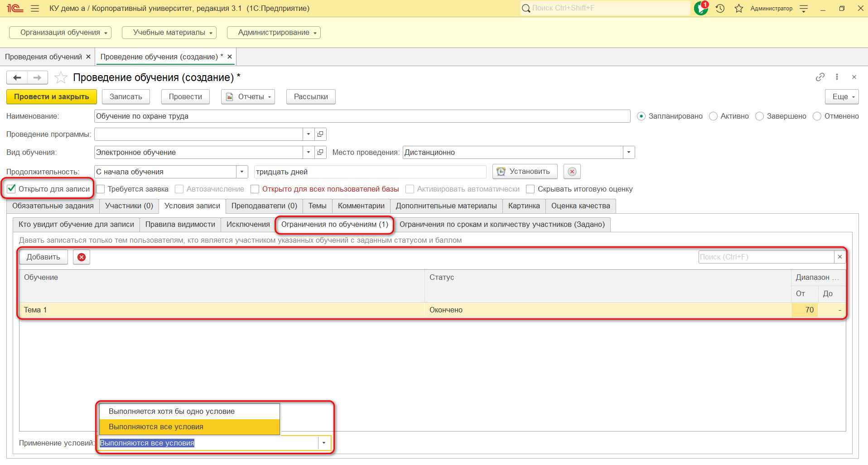Expand Место проведения dropdown
Screen dimensions: 868x465
point(629,153)
